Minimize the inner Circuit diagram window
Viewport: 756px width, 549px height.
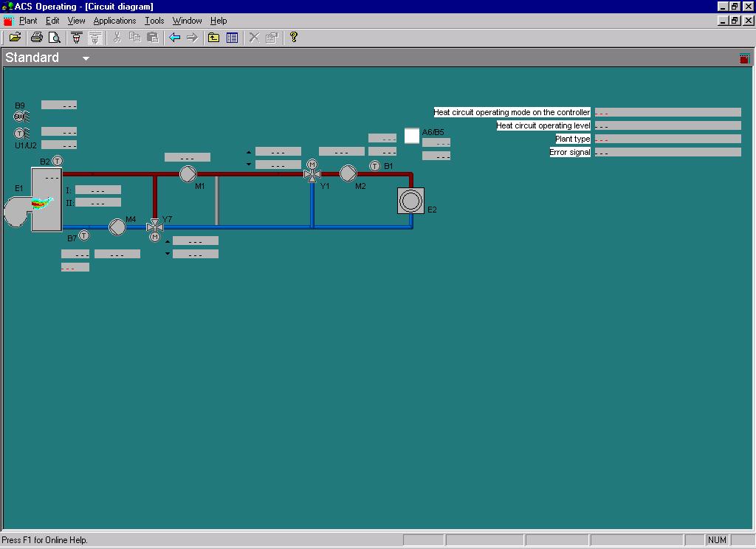[x=723, y=21]
